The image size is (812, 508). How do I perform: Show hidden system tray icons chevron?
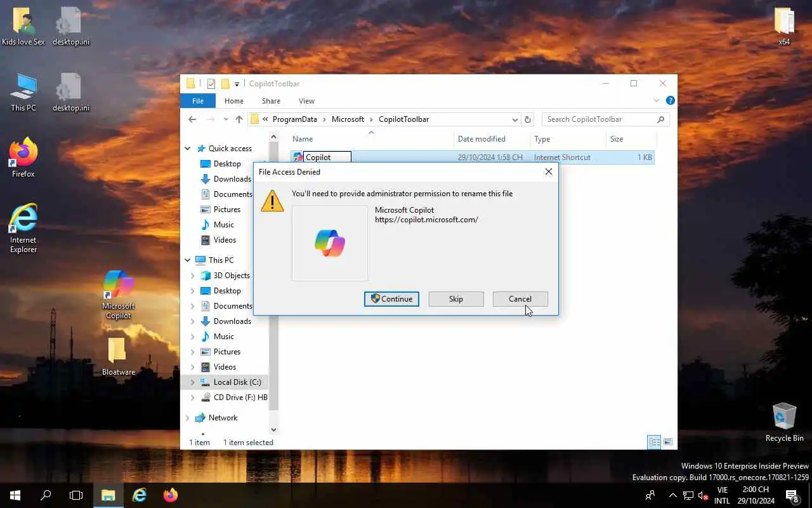tap(672, 495)
